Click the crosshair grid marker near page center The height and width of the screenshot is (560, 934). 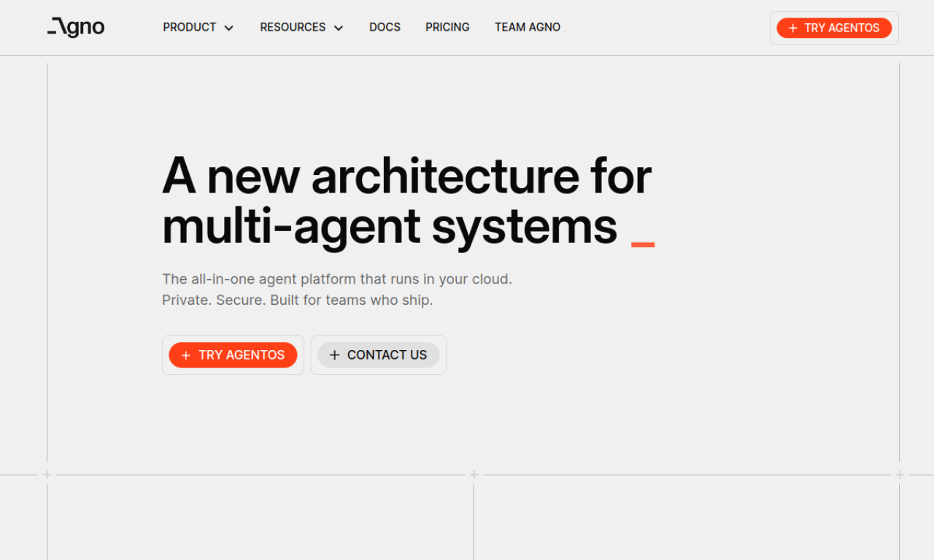(x=474, y=474)
